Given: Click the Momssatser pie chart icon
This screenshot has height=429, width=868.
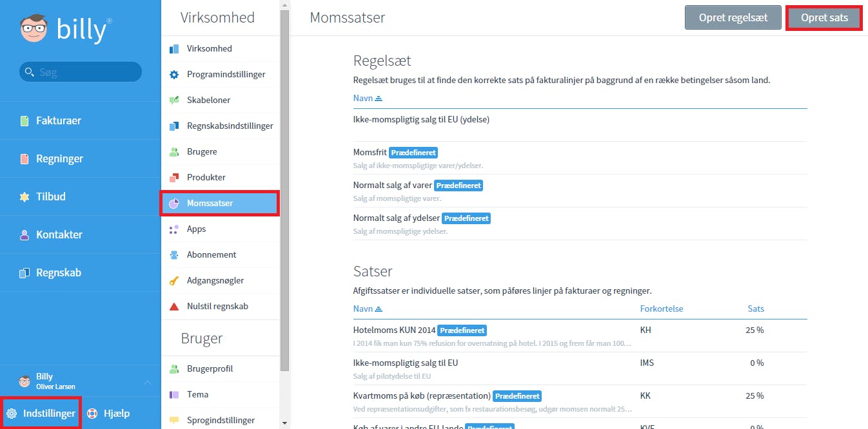Looking at the screenshot, I should coord(173,203).
